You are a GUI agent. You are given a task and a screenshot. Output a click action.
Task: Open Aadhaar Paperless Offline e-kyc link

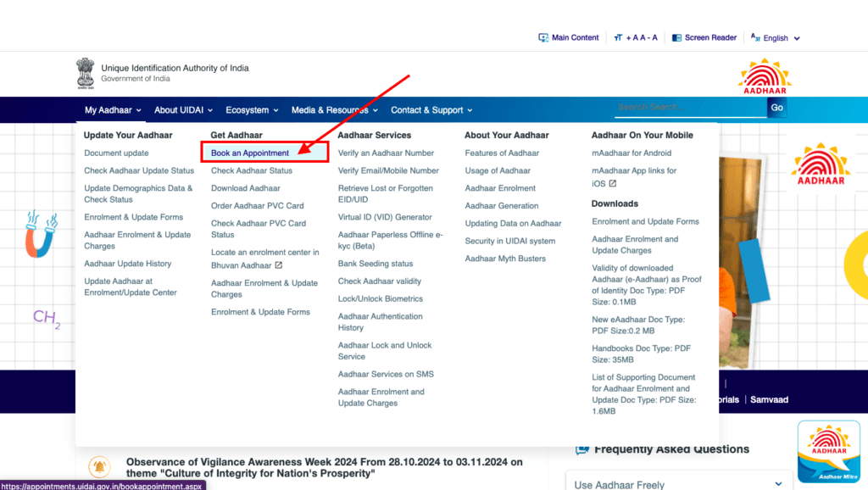[x=390, y=240]
